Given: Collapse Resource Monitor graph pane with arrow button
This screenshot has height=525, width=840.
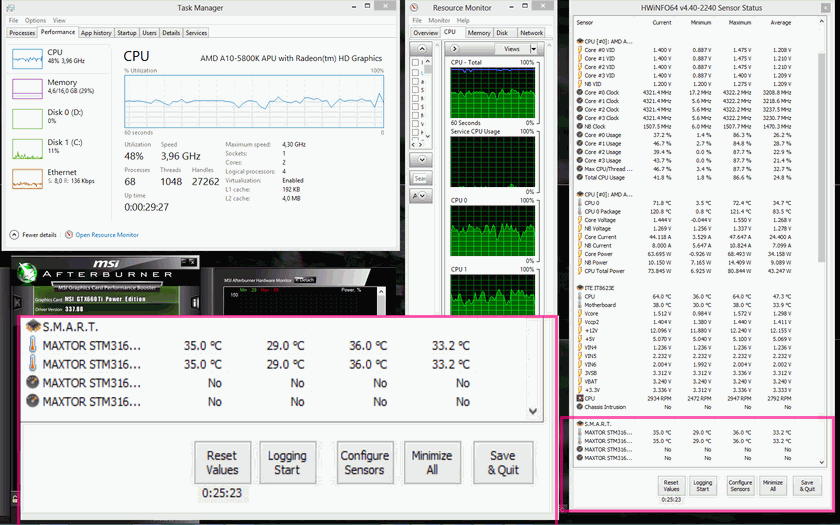Looking at the screenshot, I should (x=454, y=49).
